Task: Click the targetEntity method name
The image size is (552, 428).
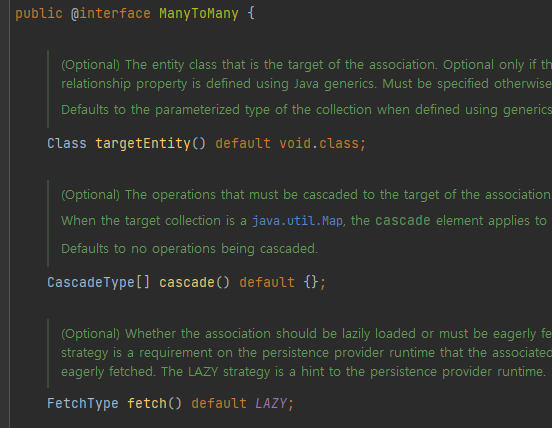Action: pos(143,144)
